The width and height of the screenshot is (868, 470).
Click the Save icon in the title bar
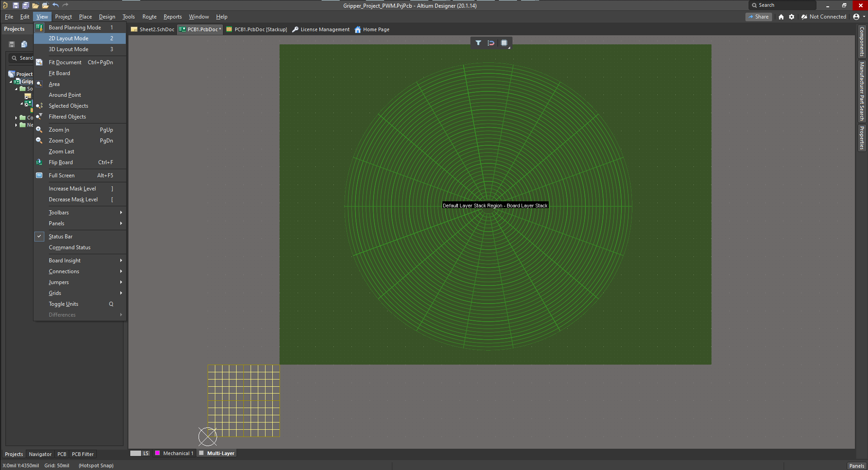point(15,5)
